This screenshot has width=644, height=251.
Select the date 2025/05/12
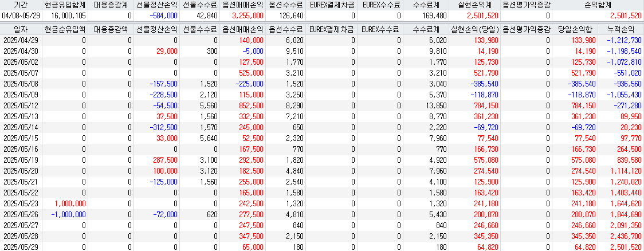pyautogui.click(x=21, y=105)
